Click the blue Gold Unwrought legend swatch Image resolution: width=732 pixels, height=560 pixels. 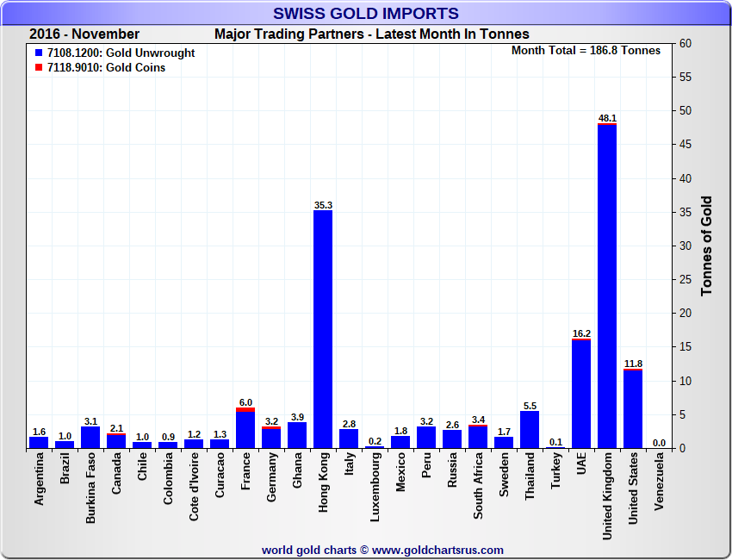pyautogui.click(x=39, y=53)
